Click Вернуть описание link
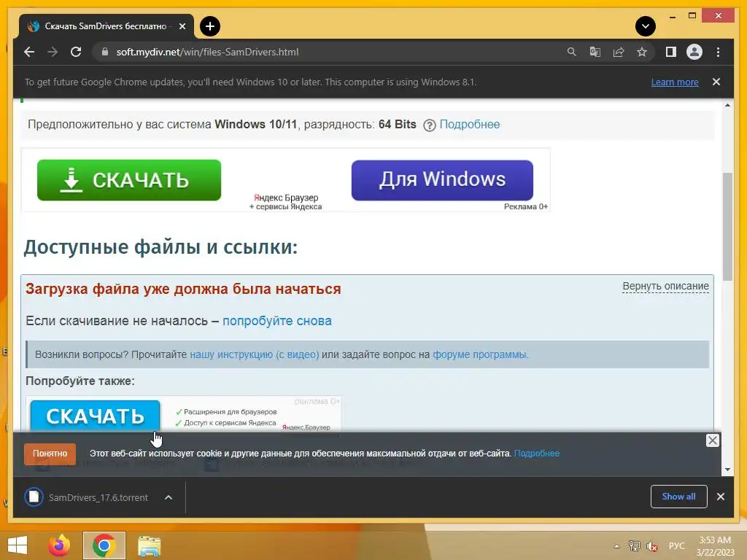The height and width of the screenshot is (560, 747). (665, 286)
